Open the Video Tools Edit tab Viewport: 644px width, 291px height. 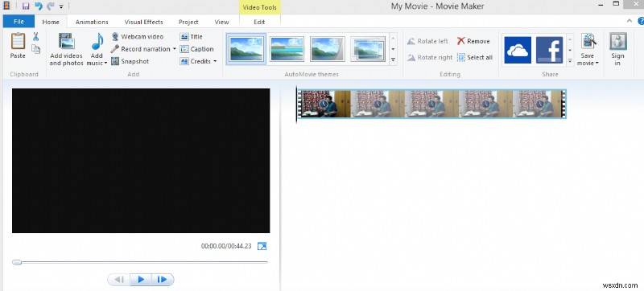click(259, 22)
